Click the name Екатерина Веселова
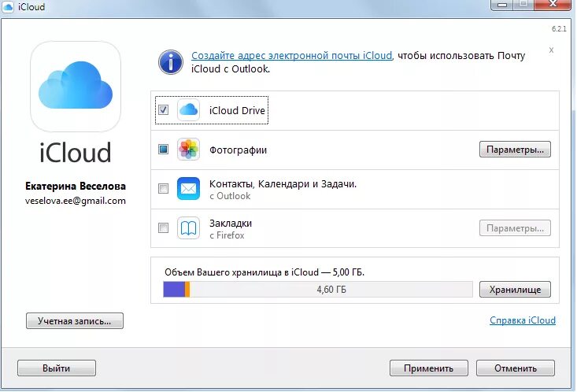The image size is (577, 392). (x=76, y=187)
